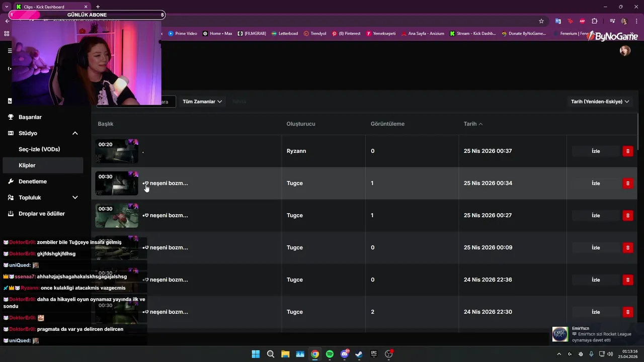Delete the clip dated 25 Nis 2026 00:27
The height and width of the screenshot is (362, 644).
(x=627, y=215)
